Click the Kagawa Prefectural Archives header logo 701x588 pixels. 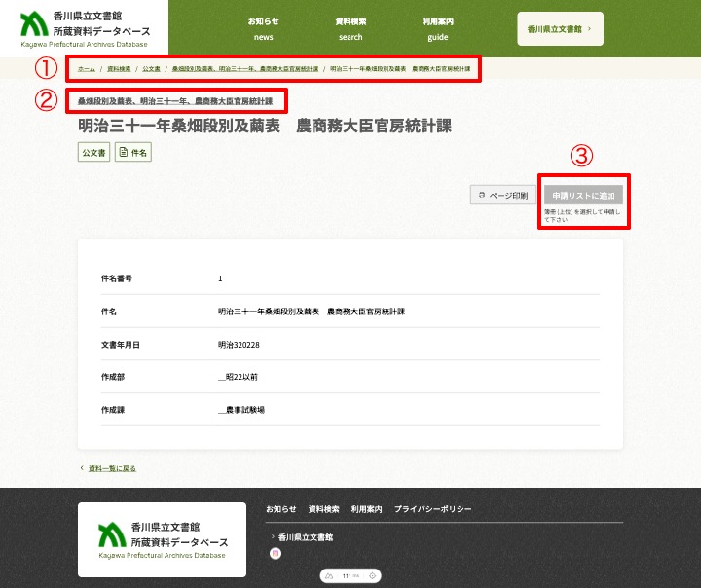click(85, 29)
